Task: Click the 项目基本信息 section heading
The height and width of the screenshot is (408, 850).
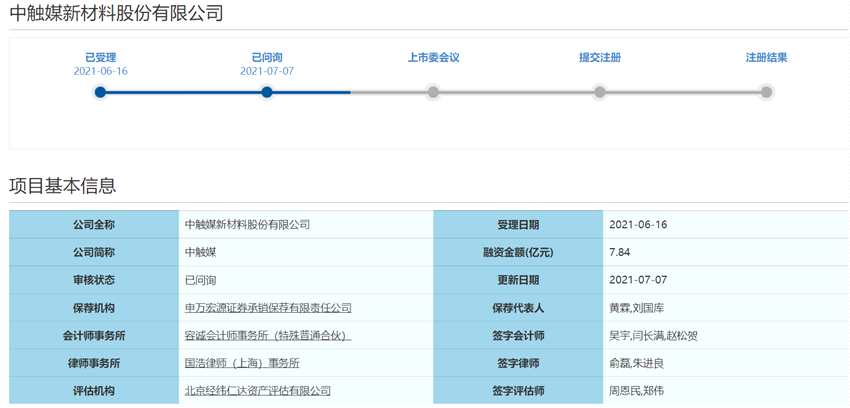Action: coord(63,186)
